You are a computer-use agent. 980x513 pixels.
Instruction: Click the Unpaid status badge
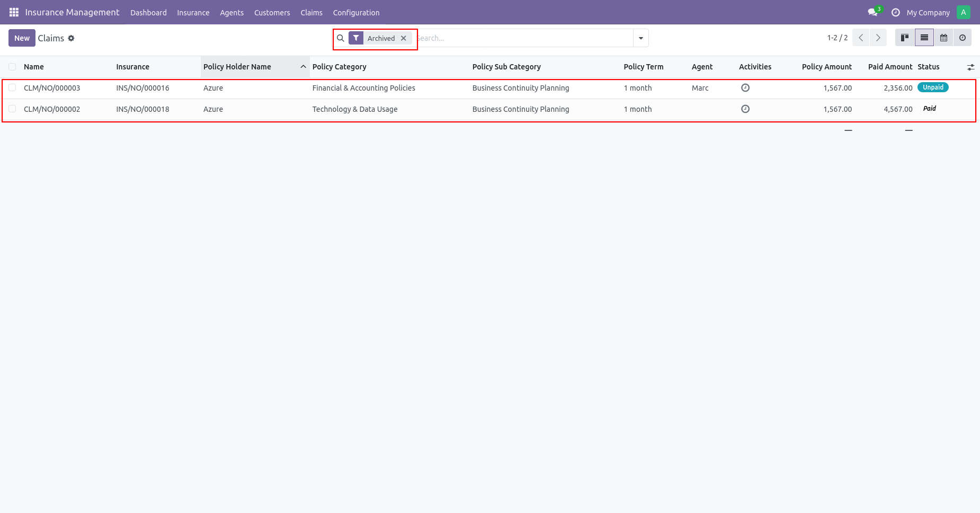[933, 87]
